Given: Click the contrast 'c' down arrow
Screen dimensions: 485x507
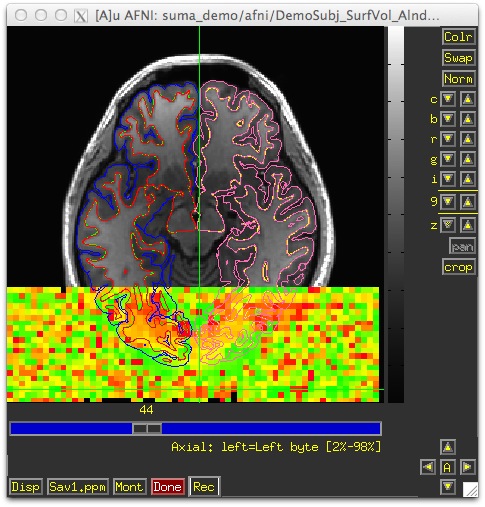Looking at the screenshot, I should 448,99.
